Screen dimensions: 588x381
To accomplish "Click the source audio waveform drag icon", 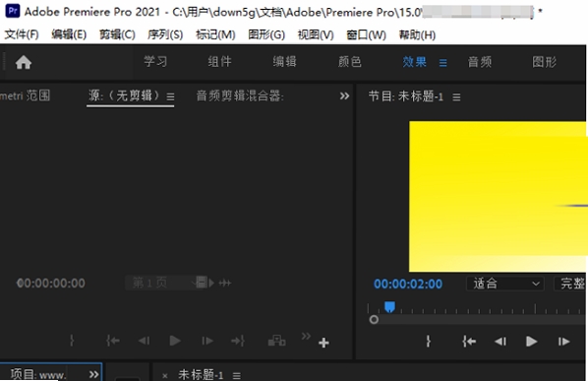I will [225, 283].
